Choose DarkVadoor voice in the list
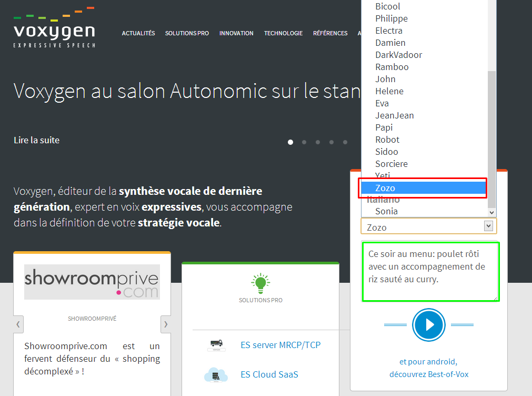This screenshot has height=396, width=532. 424,55
